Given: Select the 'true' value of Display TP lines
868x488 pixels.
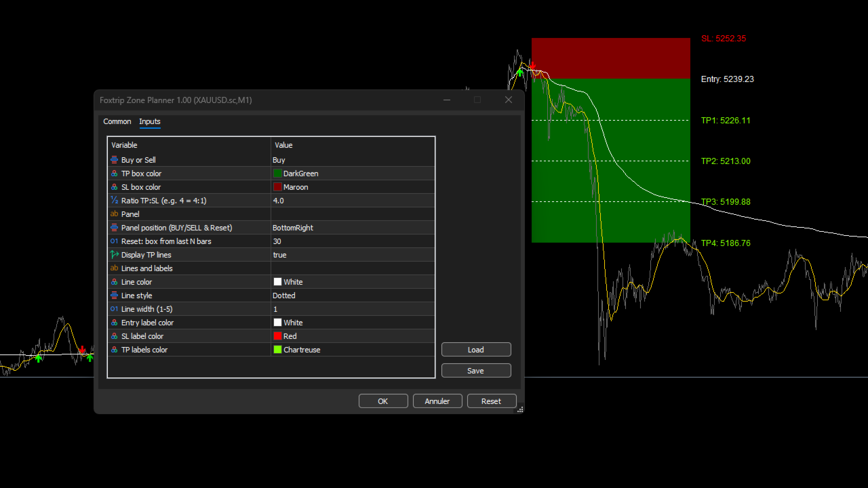Looking at the screenshot, I should (x=279, y=255).
